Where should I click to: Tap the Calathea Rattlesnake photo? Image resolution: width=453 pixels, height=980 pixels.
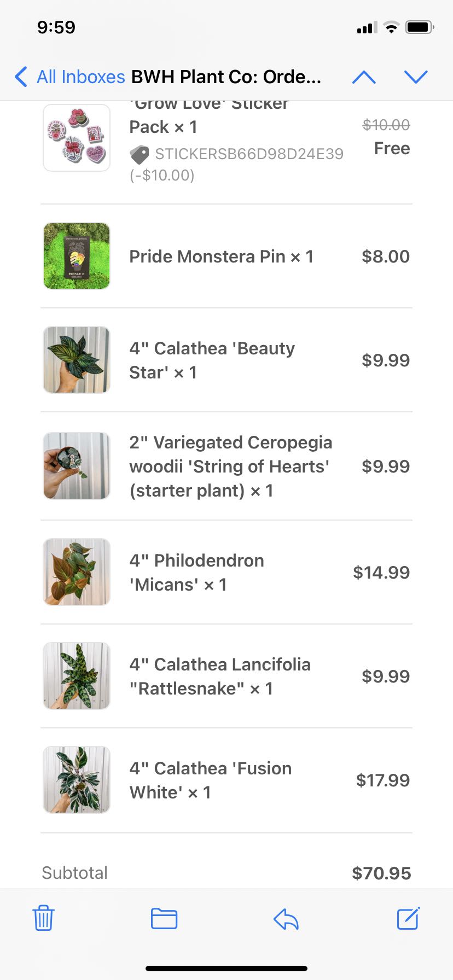(x=77, y=676)
